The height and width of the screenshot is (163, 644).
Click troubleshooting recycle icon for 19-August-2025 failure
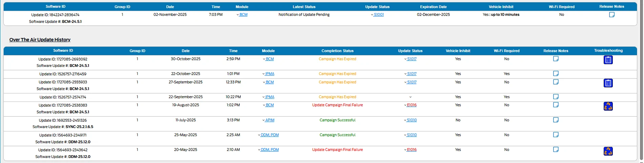click(x=608, y=106)
